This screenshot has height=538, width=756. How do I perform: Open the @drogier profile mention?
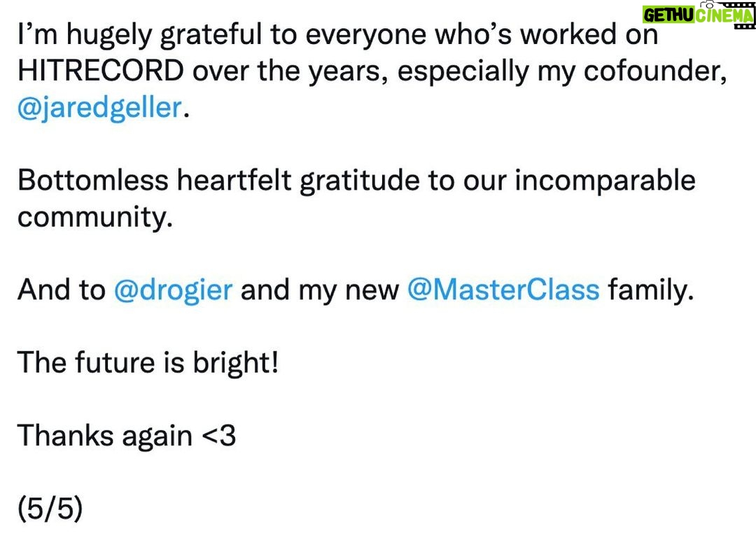tap(174, 290)
